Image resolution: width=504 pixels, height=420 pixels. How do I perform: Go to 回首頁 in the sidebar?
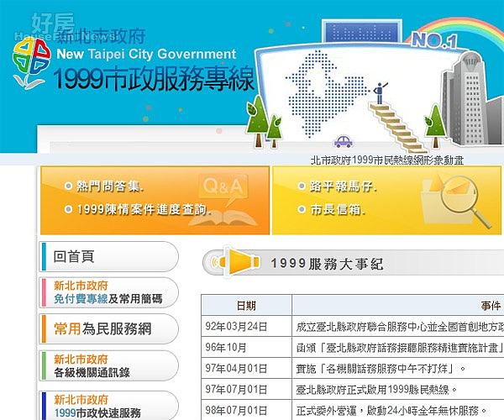(108, 256)
